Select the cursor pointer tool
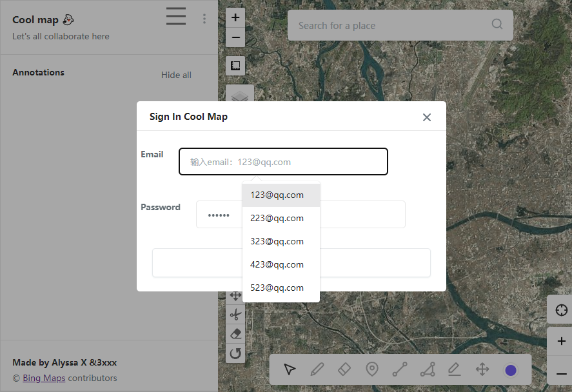This screenshot has width=572, height=392. click(290, 369)
